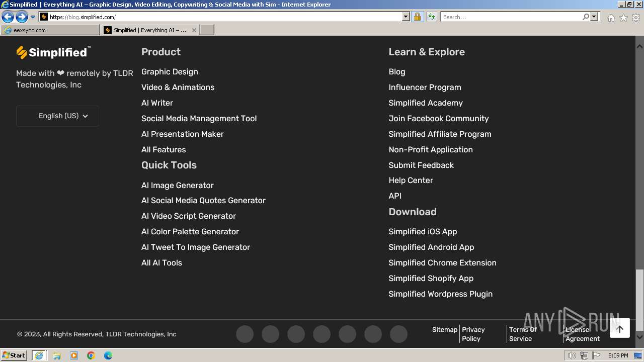Image resolution: width=644 pixels, height=362 pixels.
Task: Open Influencer Program link
Action: [425, 87]
